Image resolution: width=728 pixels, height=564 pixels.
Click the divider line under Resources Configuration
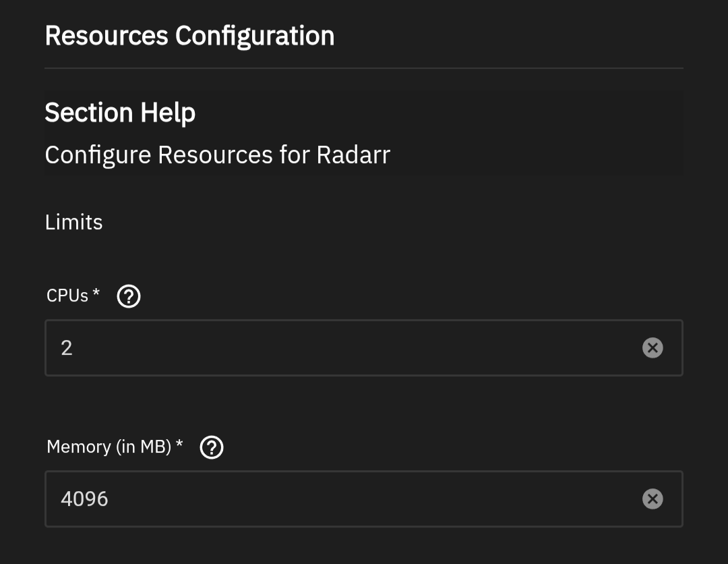tap(364, 68)
